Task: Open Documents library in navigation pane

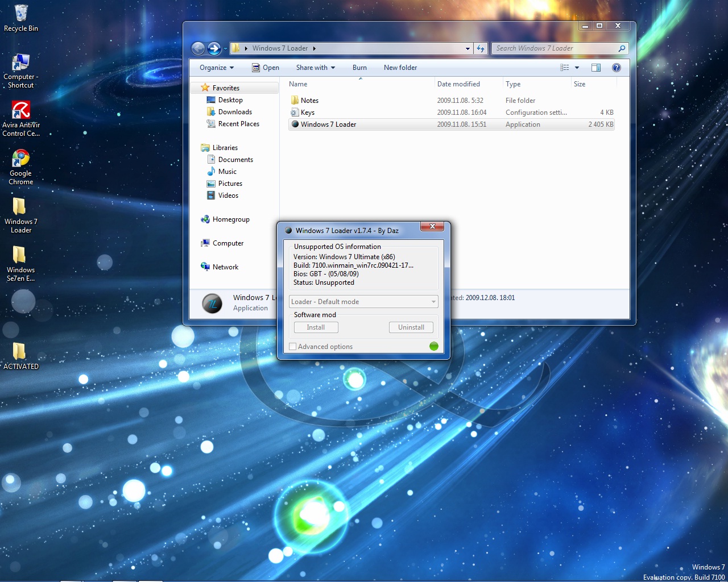Action: point(235,160)
